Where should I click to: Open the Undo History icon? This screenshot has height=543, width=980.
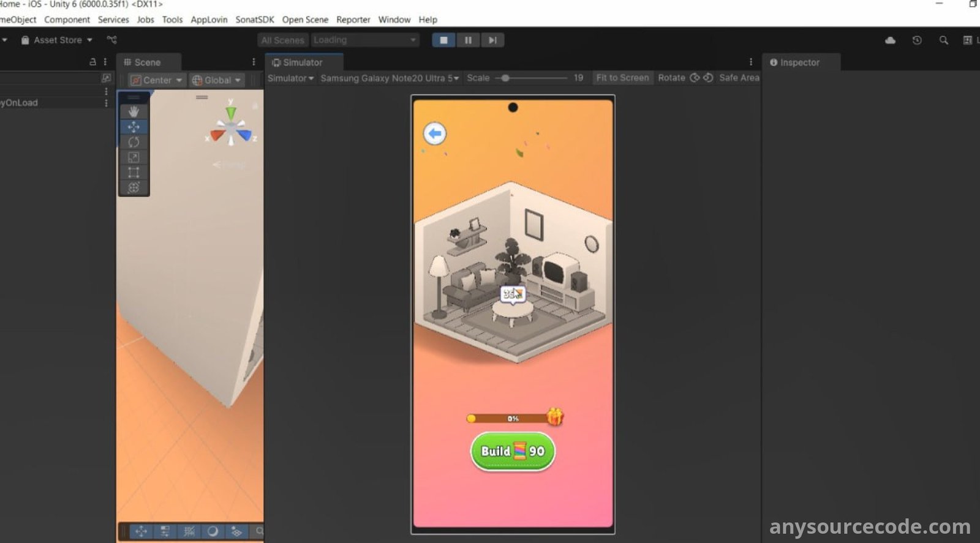pos(917,40)
